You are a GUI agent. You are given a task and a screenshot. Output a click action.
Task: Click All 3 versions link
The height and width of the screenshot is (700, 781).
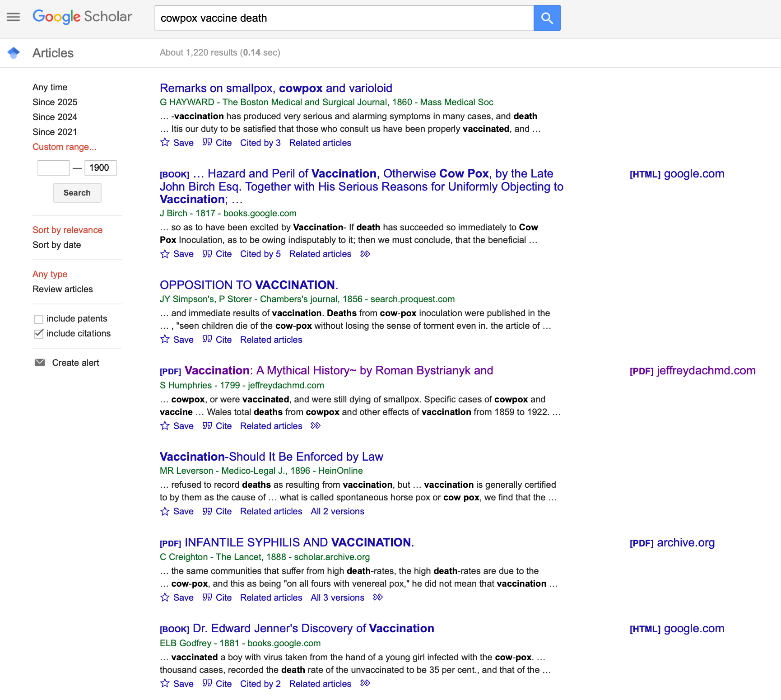click(x=337, y=597)
